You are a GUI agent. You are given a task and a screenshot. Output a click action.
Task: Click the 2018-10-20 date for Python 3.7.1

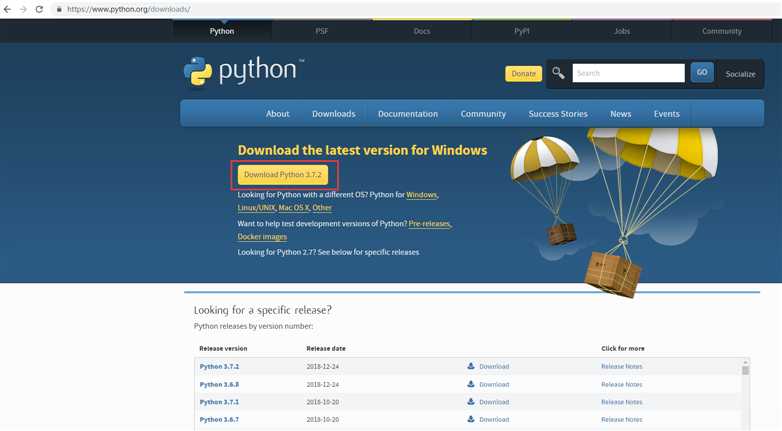(x=323, y=402)
